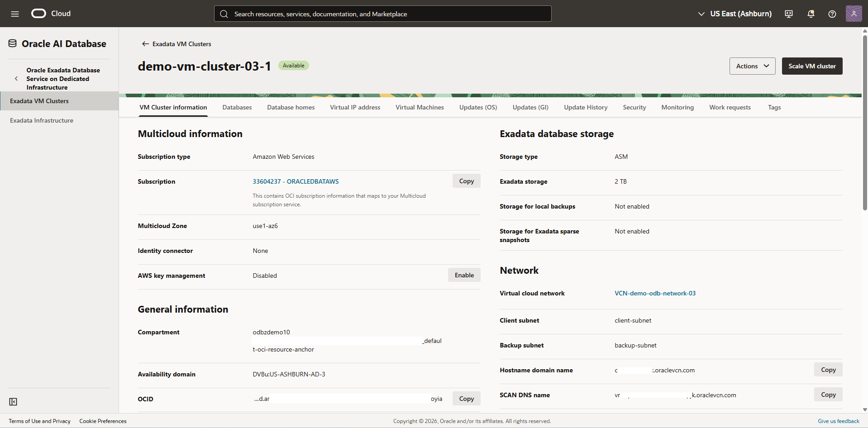This screenshot has height=428, width=868.
Task: Open the Actions dropdown
Action: pos(753,66)
